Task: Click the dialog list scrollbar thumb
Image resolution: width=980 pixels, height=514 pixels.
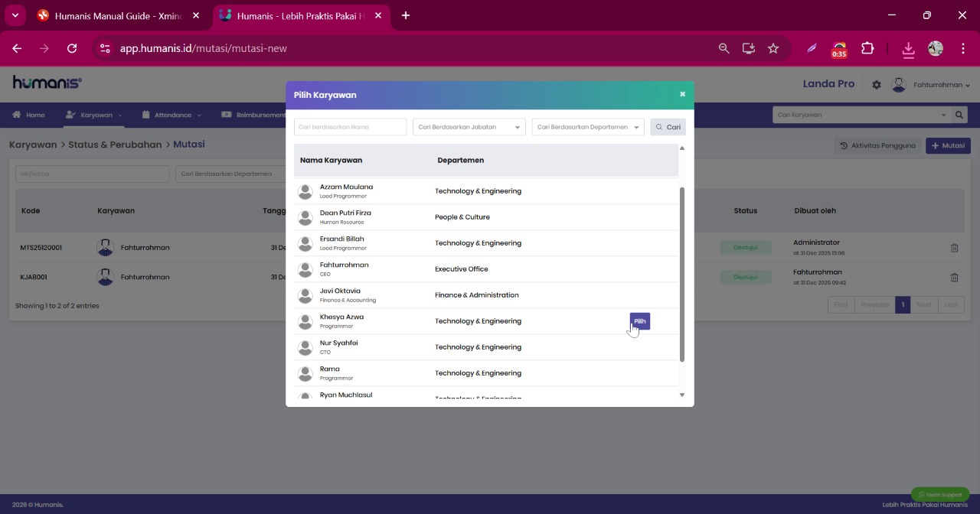Action: tap(682, 274)
